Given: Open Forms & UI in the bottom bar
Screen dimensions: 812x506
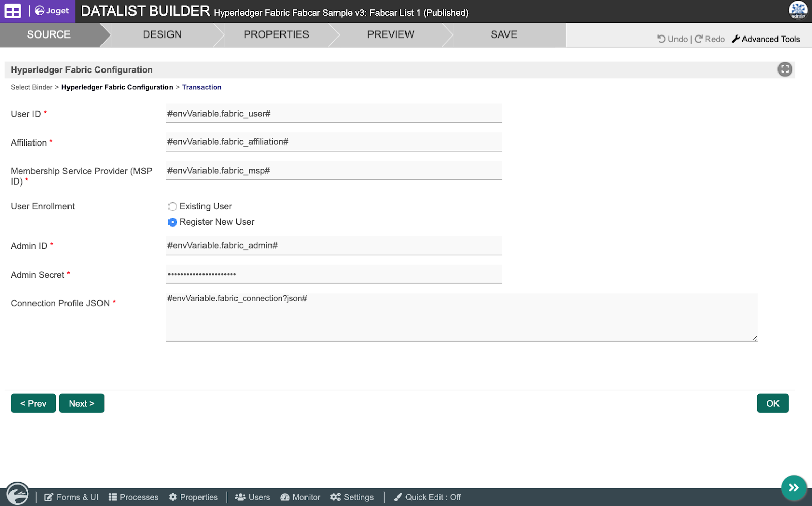Looking at the screenshot, I should 72,497.
